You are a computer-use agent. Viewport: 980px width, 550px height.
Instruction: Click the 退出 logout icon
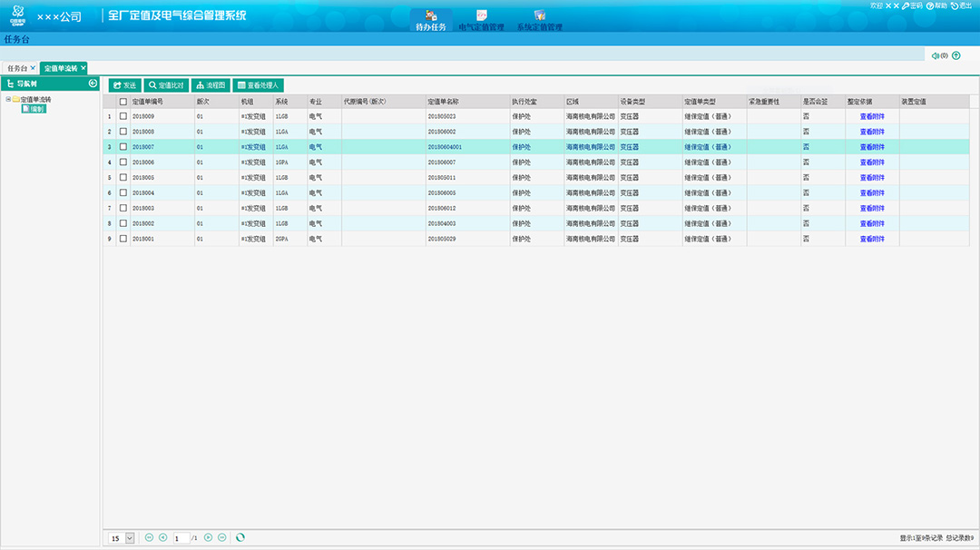click(955, 5)
